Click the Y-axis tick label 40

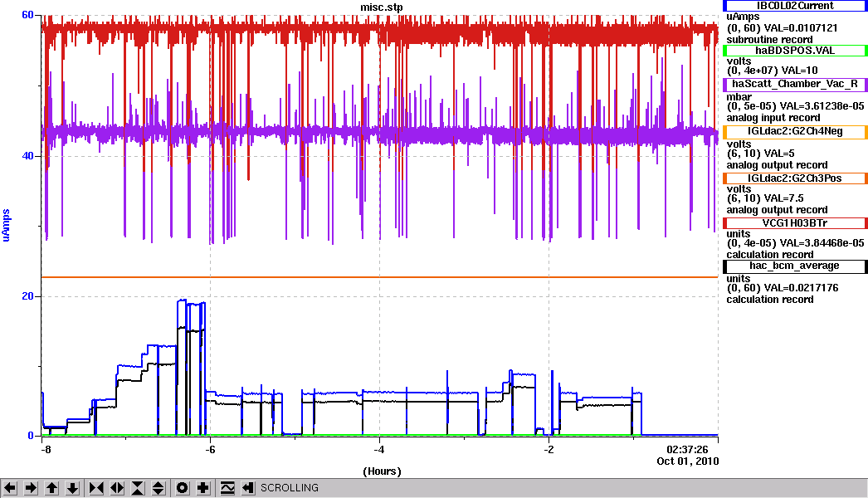pos(27,156)
